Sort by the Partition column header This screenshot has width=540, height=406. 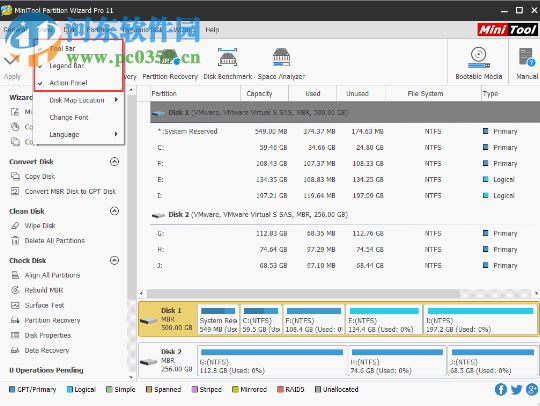pyautogui.click(x=195, y=93)
